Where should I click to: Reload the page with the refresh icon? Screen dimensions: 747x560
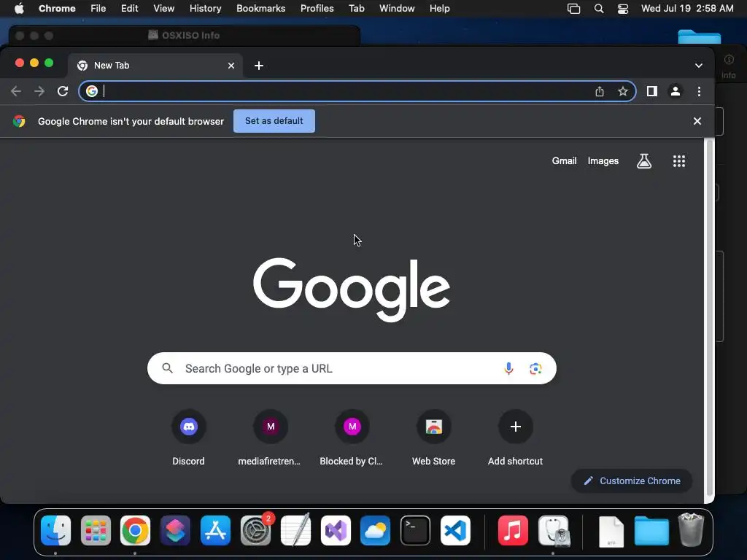(63, 91)
